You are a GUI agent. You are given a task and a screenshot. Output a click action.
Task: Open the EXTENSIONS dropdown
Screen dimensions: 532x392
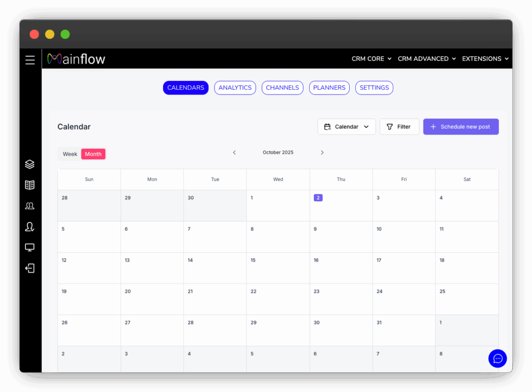[485, 59]
